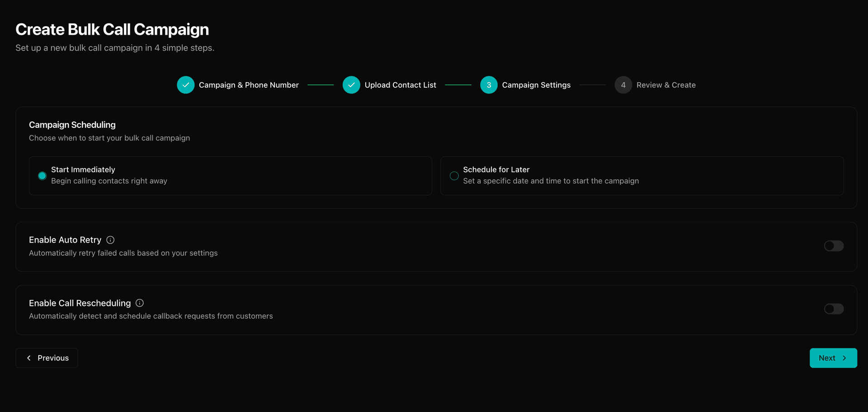Click the Campaign & Phone Number checkmark icon
This screenshot has width=868, height=412.
[x=185, y=85]
